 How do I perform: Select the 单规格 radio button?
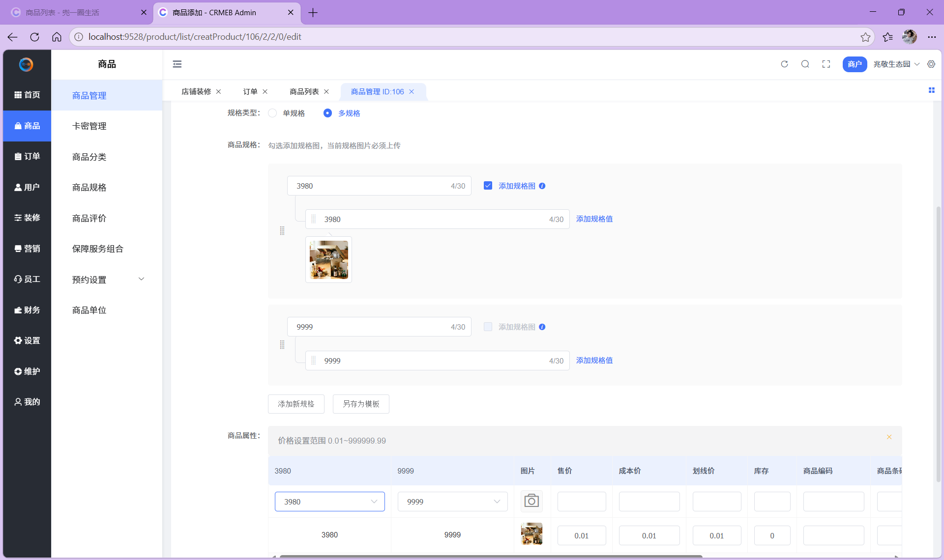(272, 113)
